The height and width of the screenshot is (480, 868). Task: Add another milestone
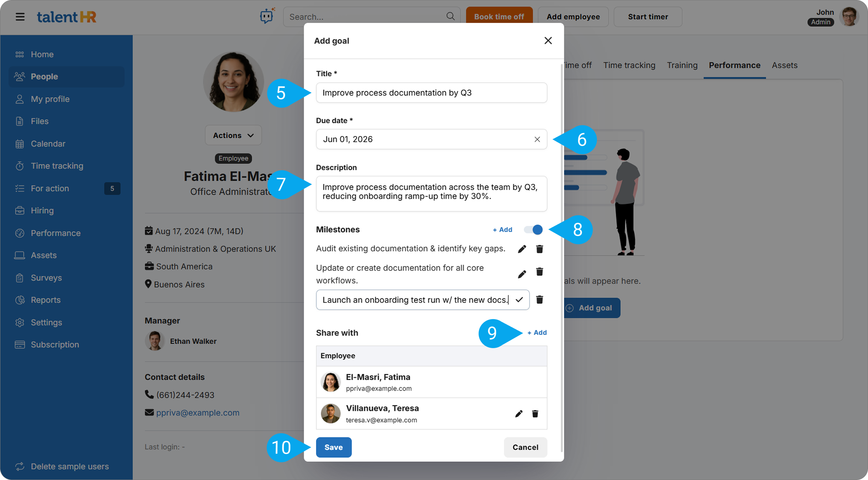coord(502,229)
